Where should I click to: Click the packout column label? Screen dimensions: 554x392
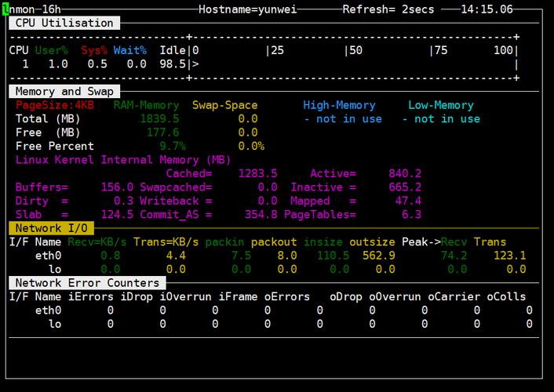click(x=274, y=242)
